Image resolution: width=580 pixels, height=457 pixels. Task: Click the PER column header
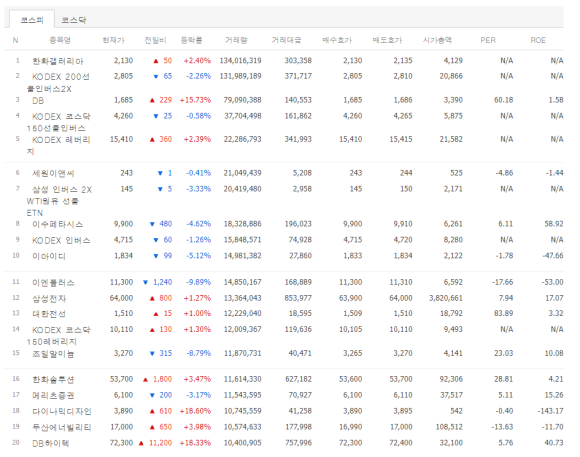(x=488, y=40)
